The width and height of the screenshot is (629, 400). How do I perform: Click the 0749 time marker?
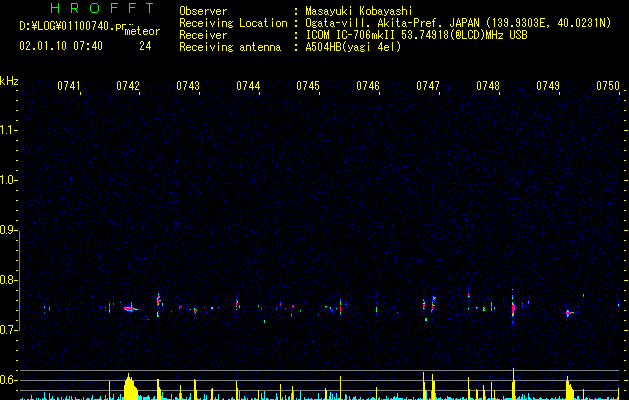coord(548,86)
